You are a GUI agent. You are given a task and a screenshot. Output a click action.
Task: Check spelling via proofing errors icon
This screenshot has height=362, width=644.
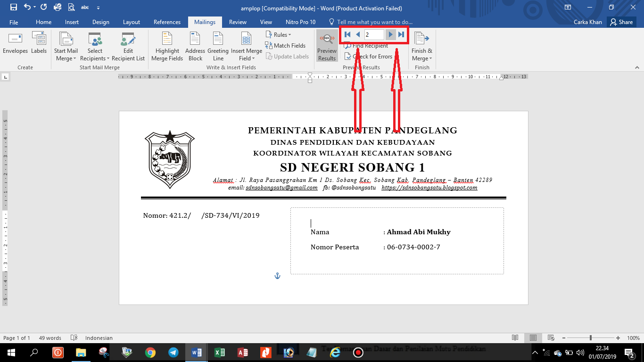pyautogui.click(x=74, y=338)
